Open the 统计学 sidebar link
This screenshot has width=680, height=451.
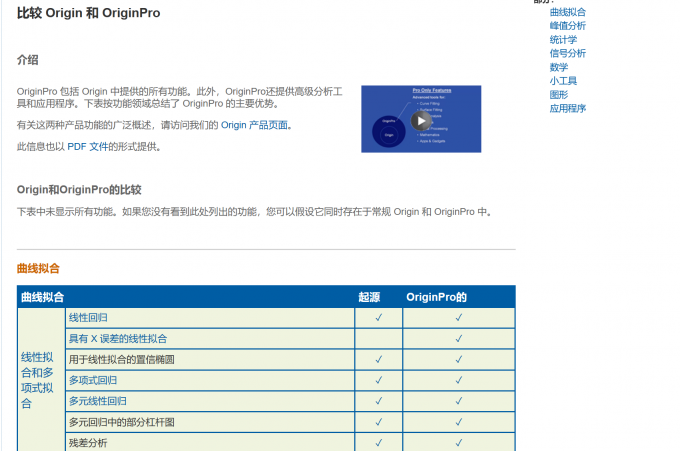tap(563, 40)
